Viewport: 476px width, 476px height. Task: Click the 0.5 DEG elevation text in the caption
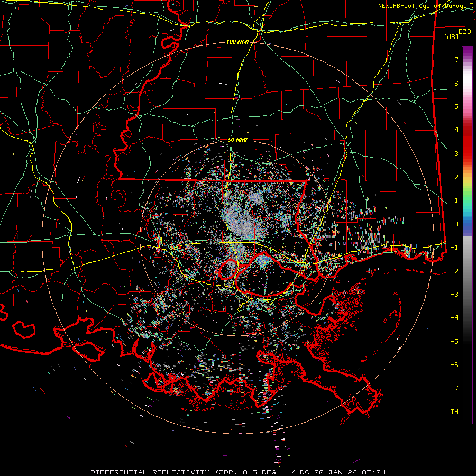260,472
